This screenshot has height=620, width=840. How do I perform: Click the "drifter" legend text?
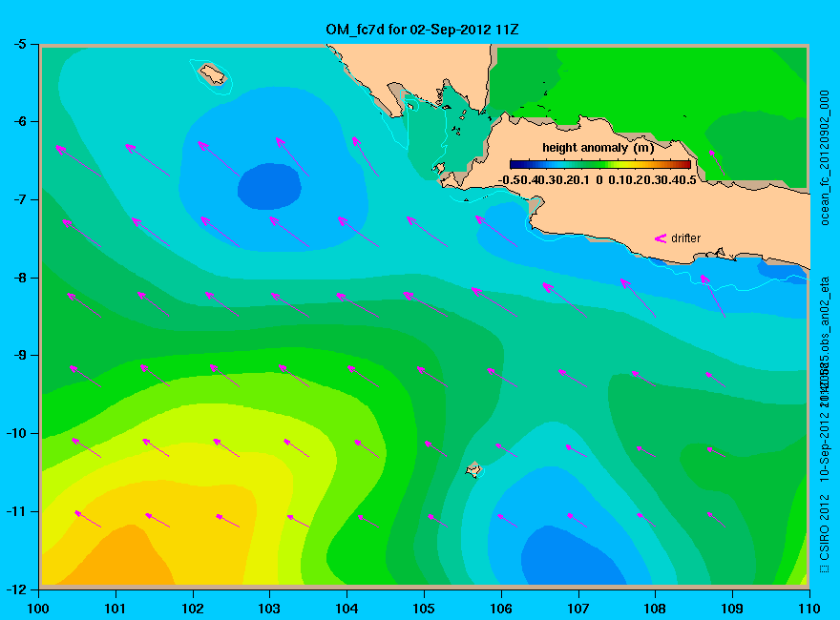(x=685, y=238)
